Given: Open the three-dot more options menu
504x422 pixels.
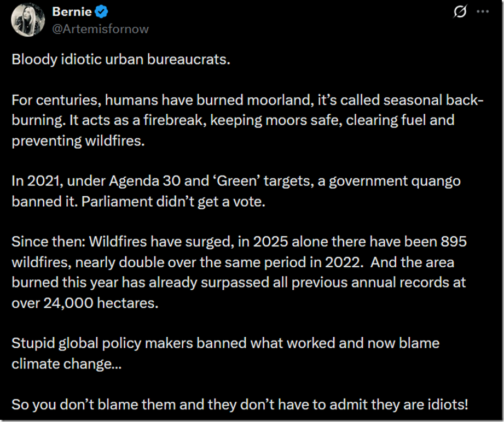Looking at the screenshot, I should click(482, 13).
